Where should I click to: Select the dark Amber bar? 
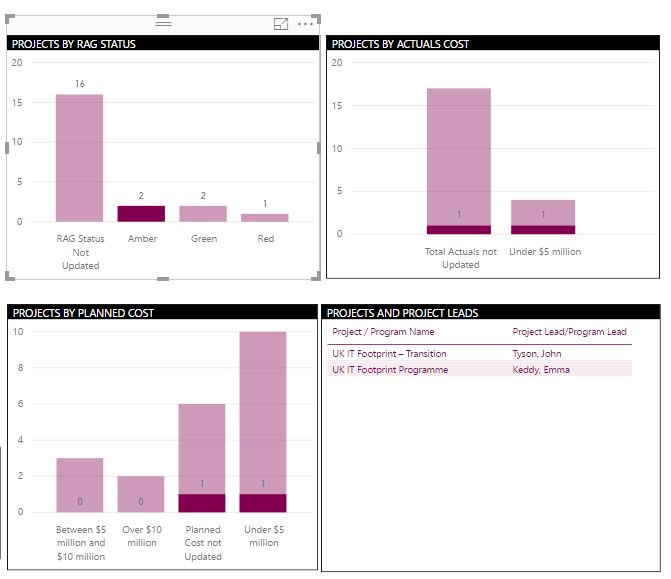141,214
